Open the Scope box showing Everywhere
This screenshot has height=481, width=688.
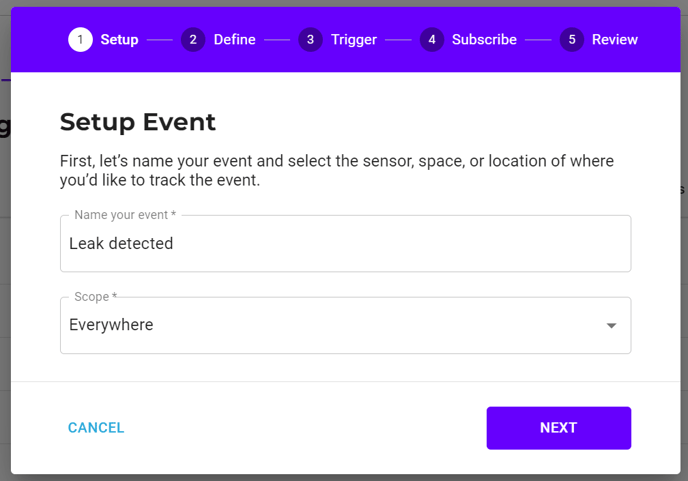(x=346, y=325)
